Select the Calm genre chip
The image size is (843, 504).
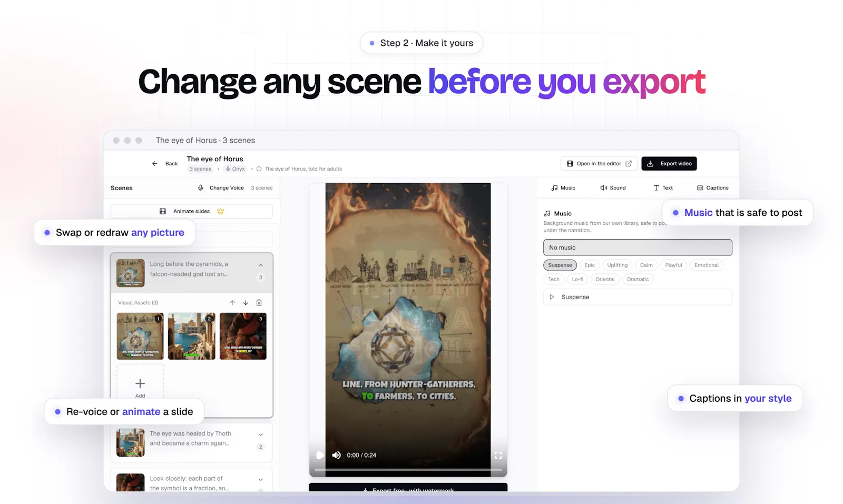646,265
